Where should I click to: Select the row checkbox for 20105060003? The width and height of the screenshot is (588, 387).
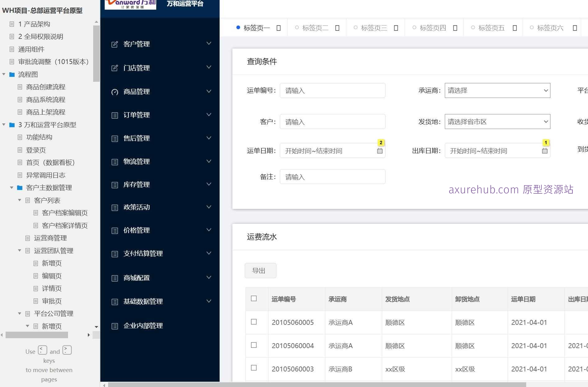pyautogui.click(x=254, y=368)
